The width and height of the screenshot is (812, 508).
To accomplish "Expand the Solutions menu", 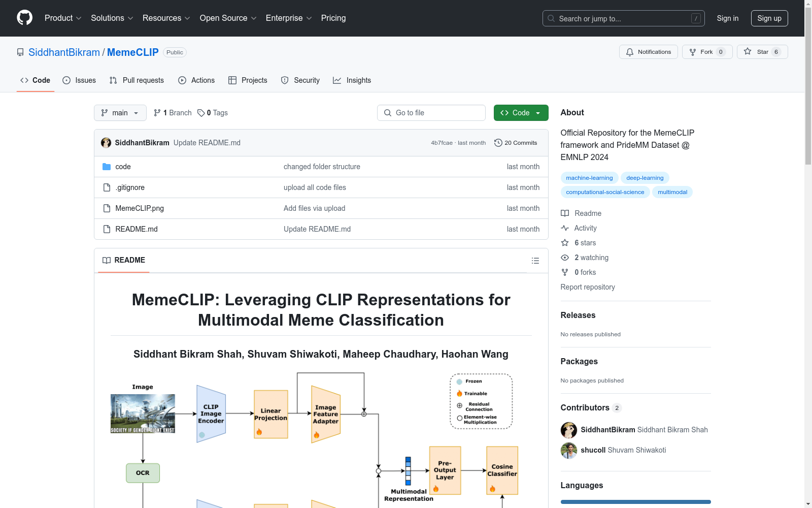I will pyautogui.click(x=112, y=18).
